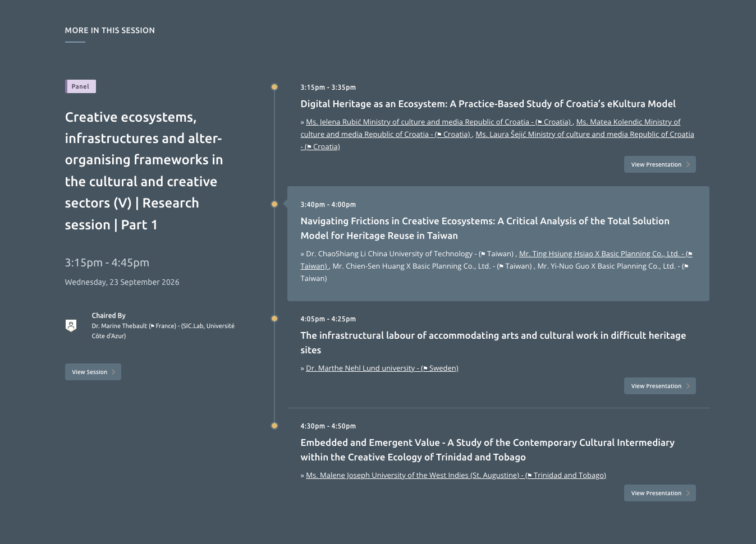
Task: Open Ms. Jelena Rubić author link
Action: coord(438,122)
